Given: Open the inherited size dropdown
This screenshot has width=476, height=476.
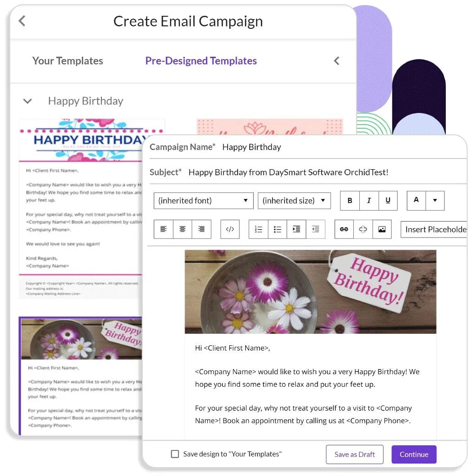Looking at the screenshot, I should tap(294, 201).
